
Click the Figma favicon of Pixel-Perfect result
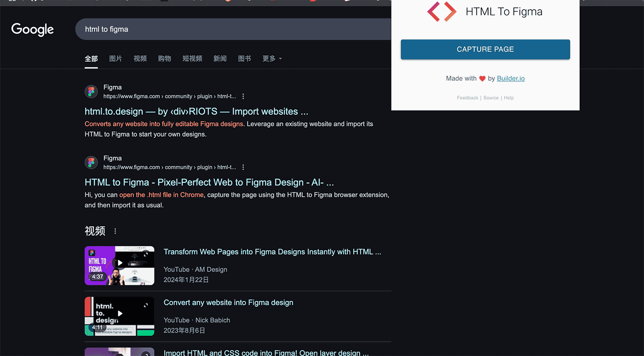click(91, 162)
